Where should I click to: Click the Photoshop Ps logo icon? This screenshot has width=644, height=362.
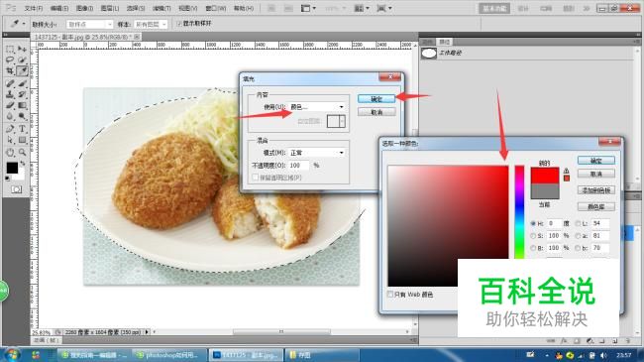11,8
